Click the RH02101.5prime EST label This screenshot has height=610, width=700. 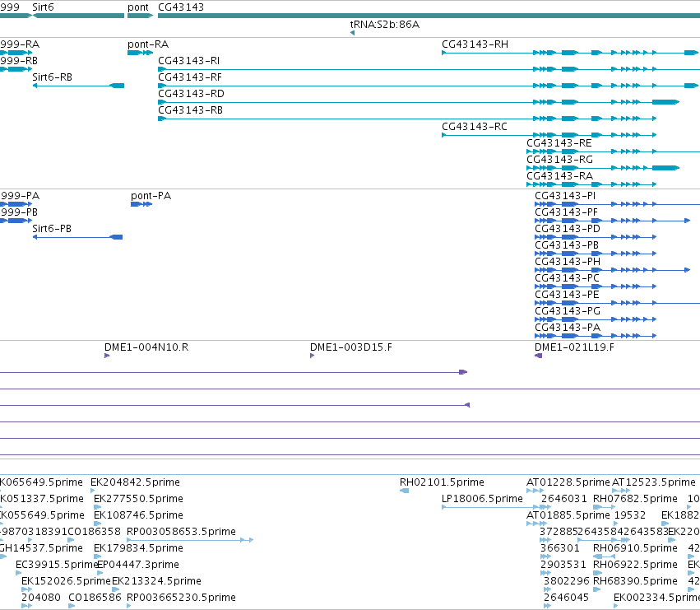tap(442, 482)
